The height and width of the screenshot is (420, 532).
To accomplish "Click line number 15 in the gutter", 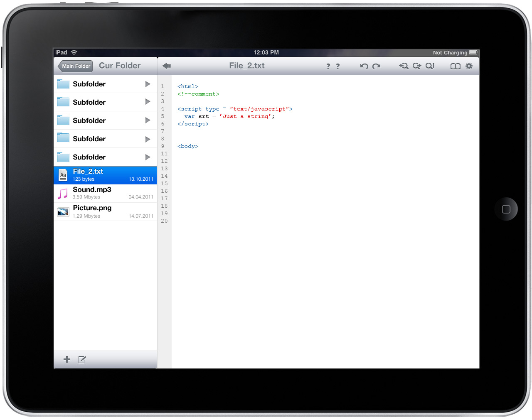I will pyautogui.click(x=164, y=184).
